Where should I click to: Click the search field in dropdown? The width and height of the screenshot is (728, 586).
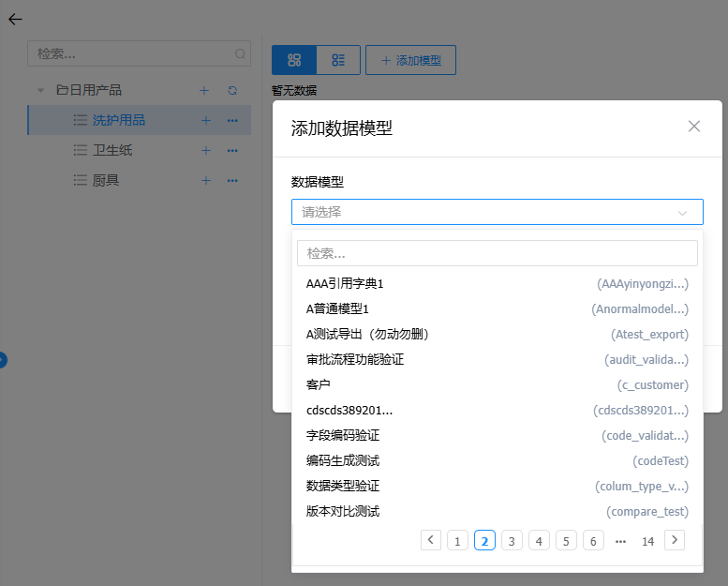click(497, 253)
